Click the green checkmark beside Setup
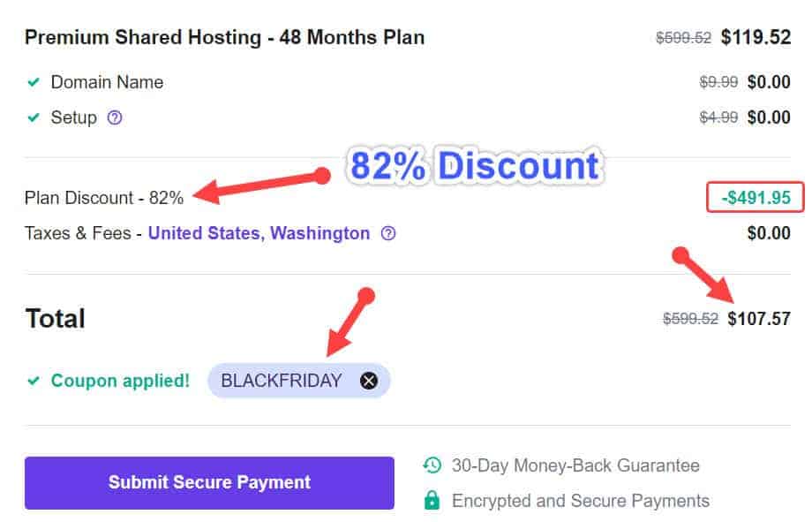 point(34,117)
